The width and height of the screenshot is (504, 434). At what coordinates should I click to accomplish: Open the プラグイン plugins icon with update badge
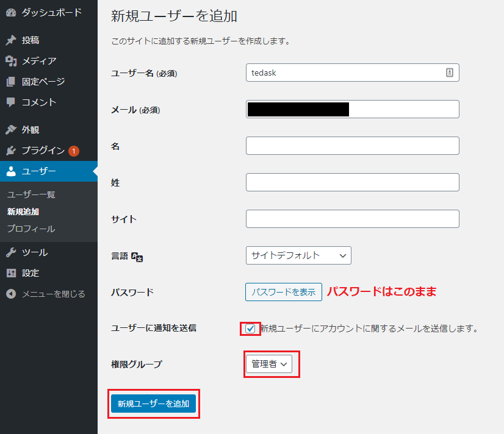[x=11, y=151]
